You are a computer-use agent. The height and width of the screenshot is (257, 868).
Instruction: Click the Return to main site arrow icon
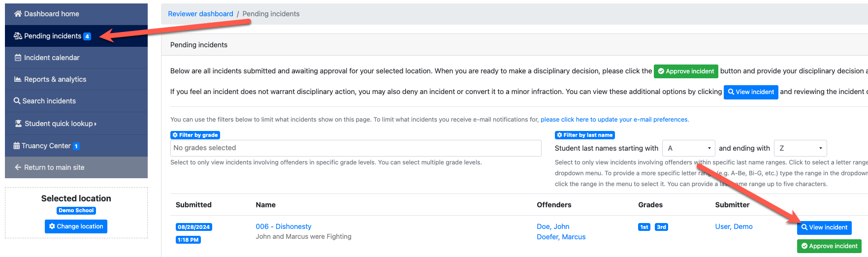18,167
